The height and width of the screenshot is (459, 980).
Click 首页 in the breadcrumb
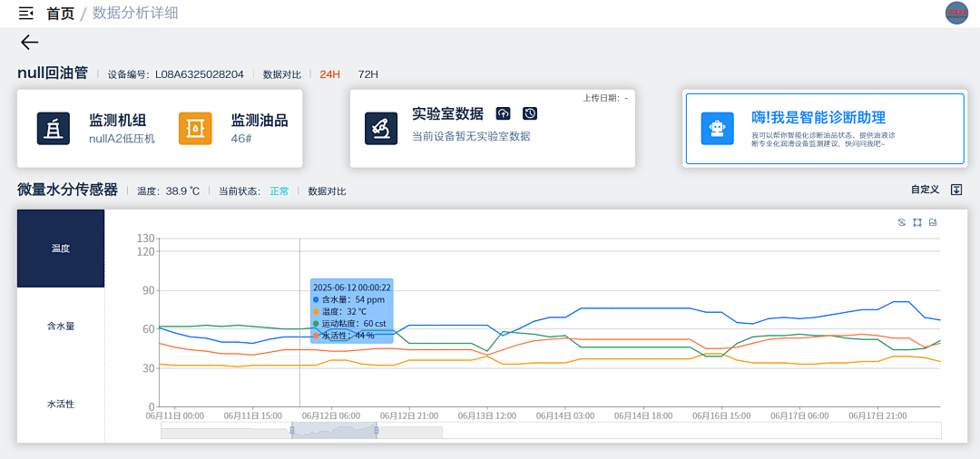(61, 14)
